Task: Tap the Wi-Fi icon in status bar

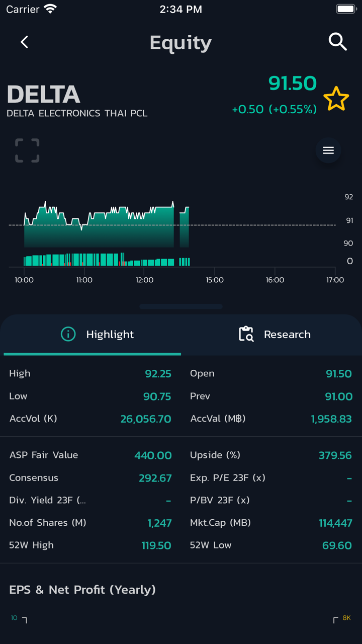Action: click(50, 9)
